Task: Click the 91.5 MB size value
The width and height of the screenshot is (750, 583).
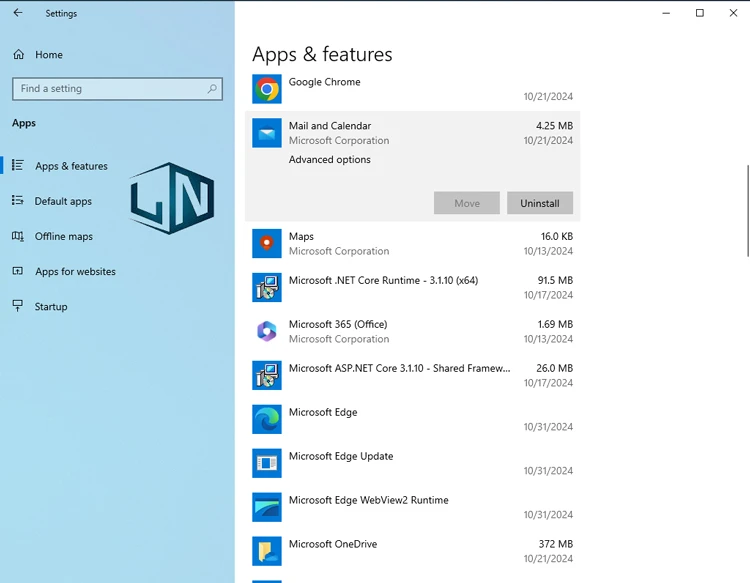Action: [555, 280]
